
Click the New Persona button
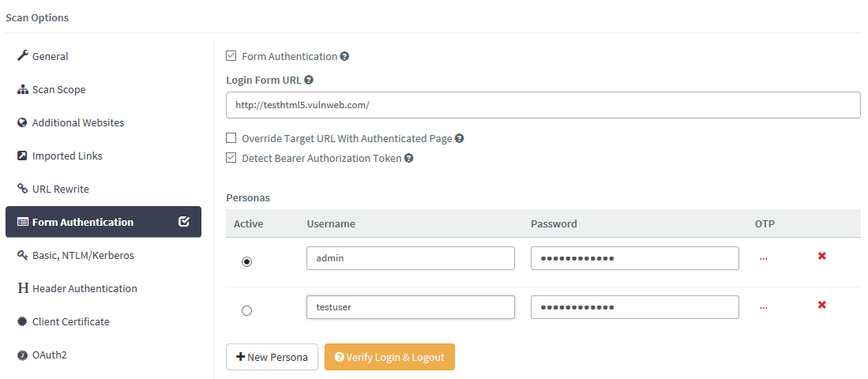(x=272, y=357)
